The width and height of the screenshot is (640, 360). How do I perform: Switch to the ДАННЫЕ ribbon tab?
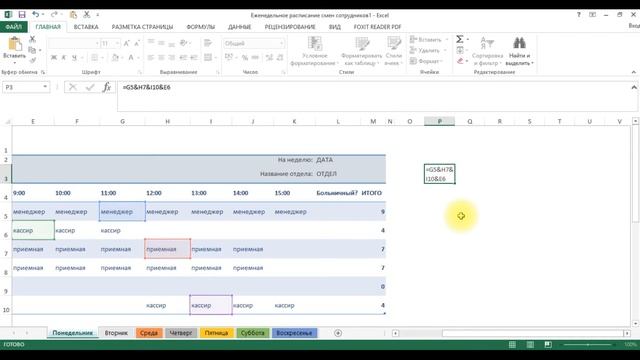[240, 27]
